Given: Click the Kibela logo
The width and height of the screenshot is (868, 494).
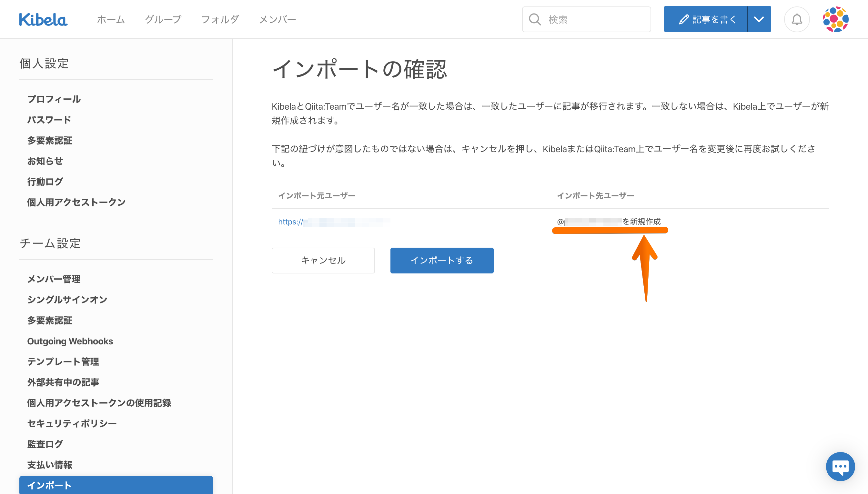Looking at the screenshot, I should [x=43, y=19].
